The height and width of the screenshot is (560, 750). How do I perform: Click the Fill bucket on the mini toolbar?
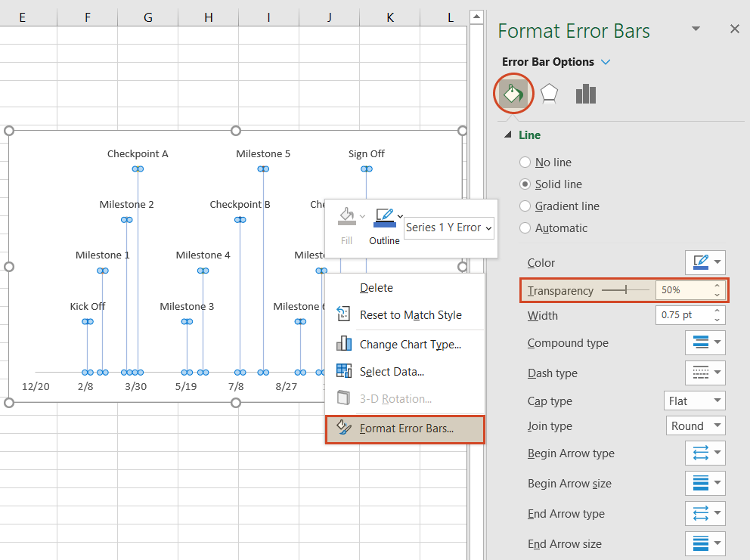pos(346,217)
